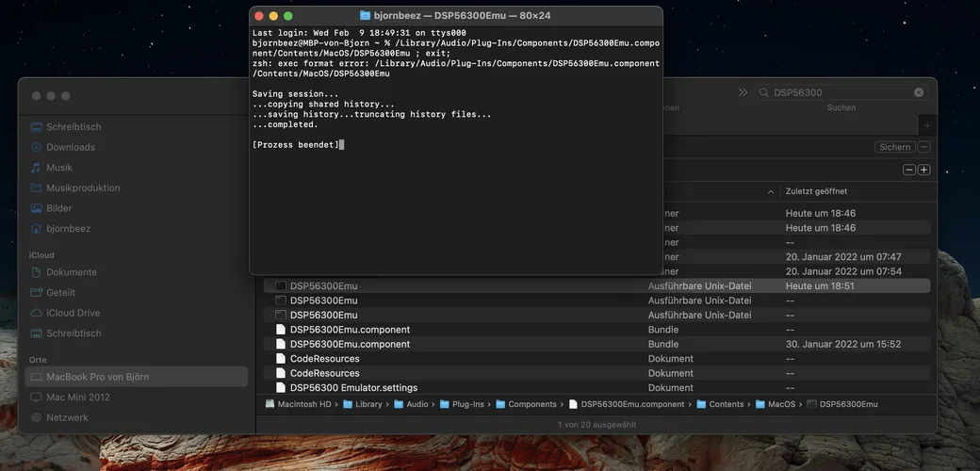Screen dimensions: 980x471
Task: Select DSP56300 Emulator.settings file
Action: [x=353, y=387]
